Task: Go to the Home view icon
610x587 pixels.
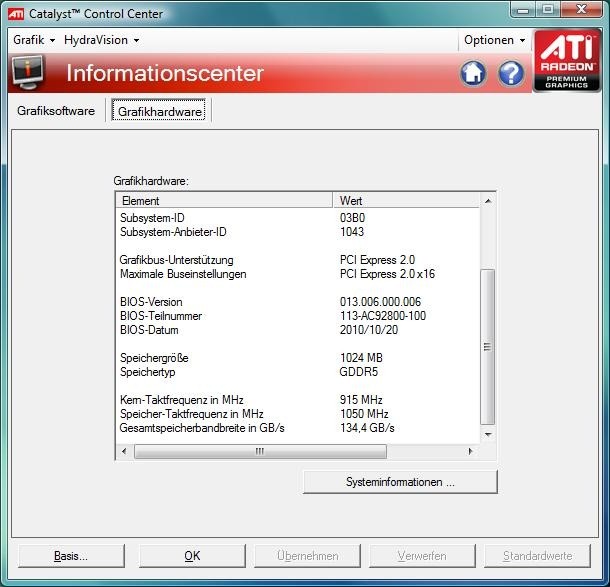Action: 473,73
